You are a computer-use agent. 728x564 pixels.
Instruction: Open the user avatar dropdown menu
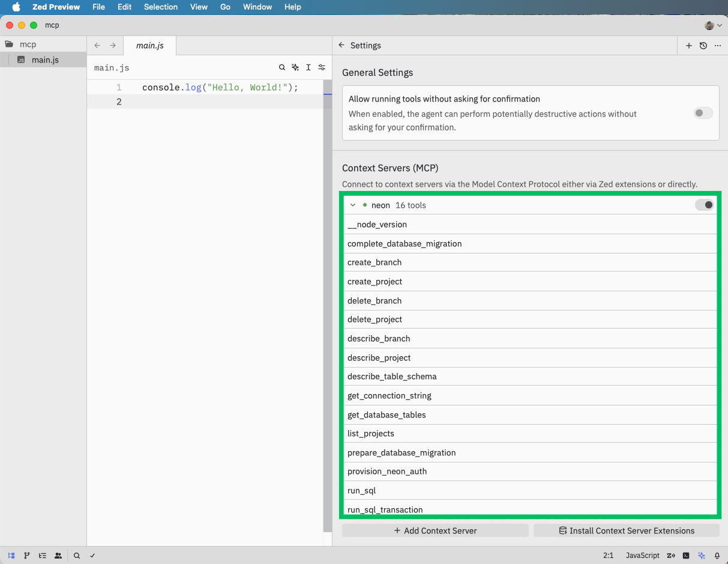coord(713,25)
